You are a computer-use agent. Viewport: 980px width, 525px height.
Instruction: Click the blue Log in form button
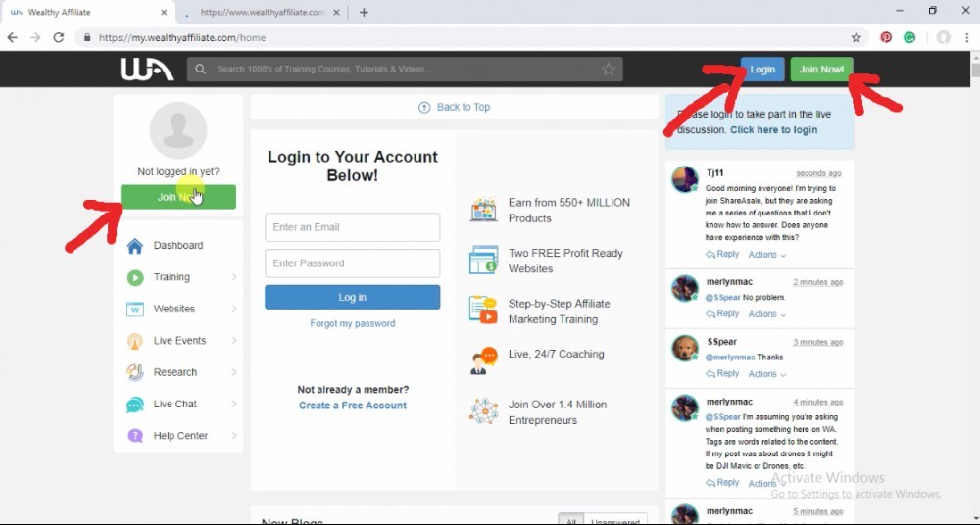[x=353, y=298]
